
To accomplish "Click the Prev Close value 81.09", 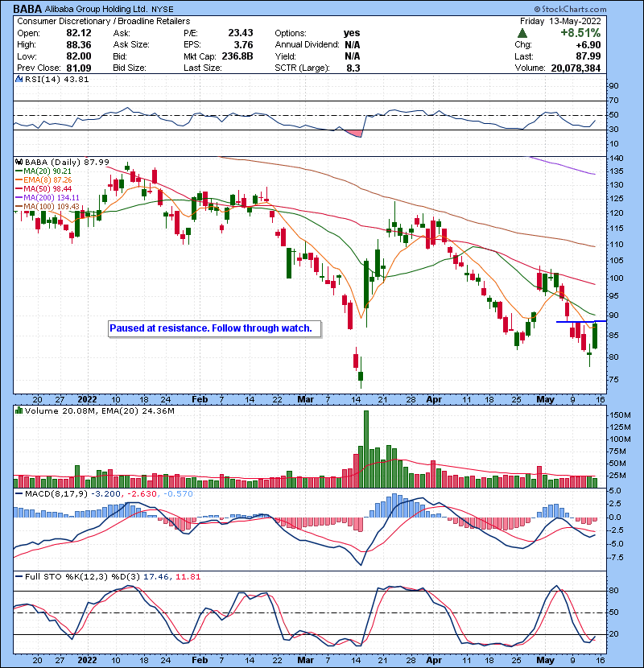I will click(x=79, y=68).
